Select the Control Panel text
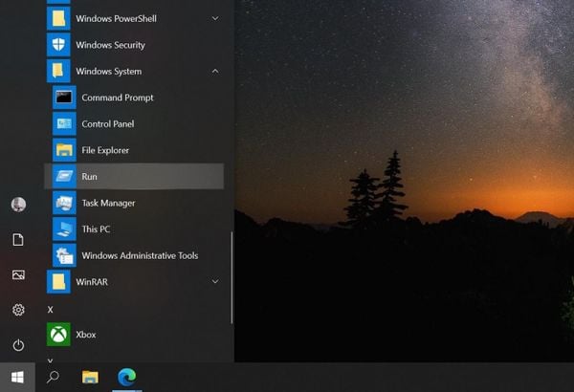Image resolution: width=574 pixels, height=392 pixels. pos(108,124)
